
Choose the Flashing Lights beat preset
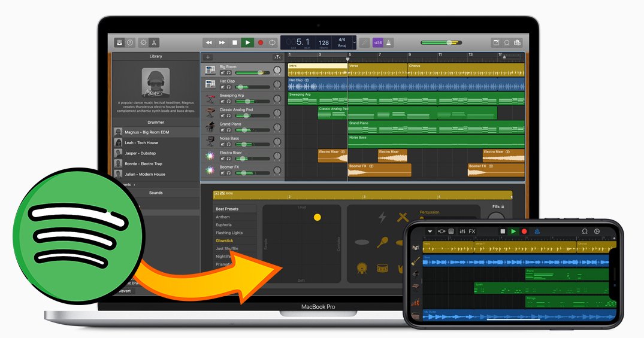(229, 233)
